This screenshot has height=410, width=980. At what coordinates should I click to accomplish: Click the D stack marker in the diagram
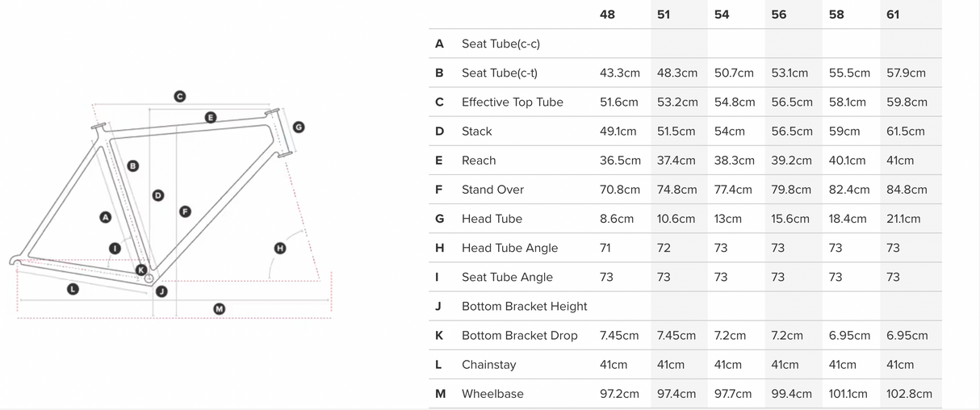point(158,195)
